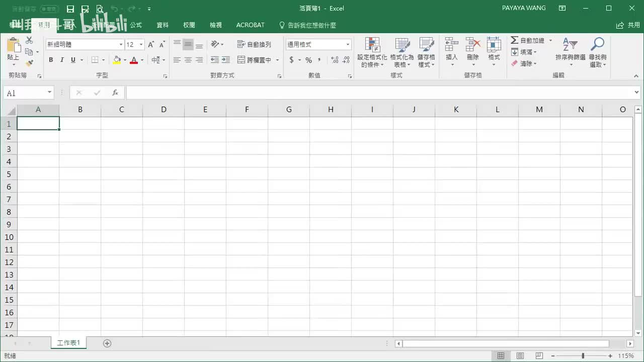Click the Delete cells (刪除) icon

tap(473, 44)
